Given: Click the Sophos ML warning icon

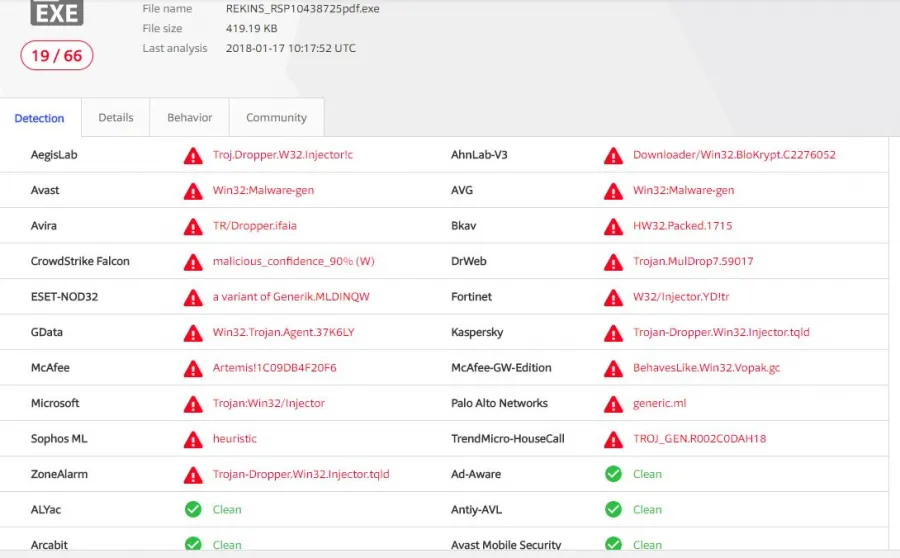Looking at the screenshot, I should coord(193,440).
